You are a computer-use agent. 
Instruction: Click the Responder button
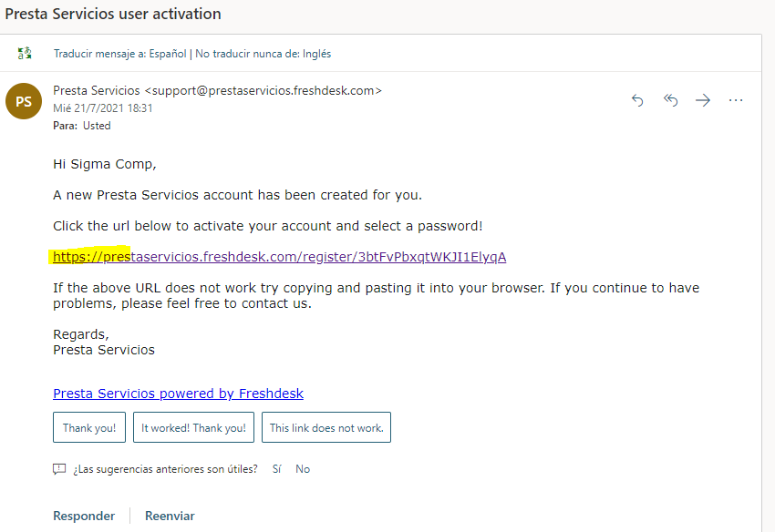click(x=84, y=516)
